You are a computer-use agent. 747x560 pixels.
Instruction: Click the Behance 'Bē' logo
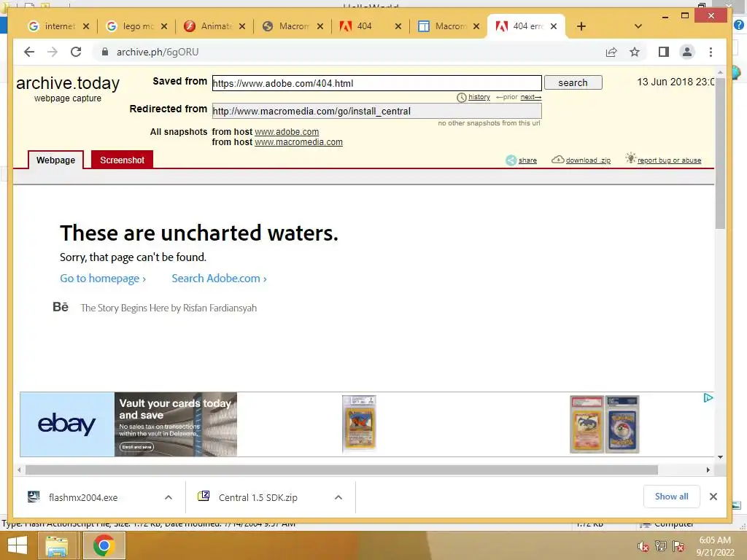(61, 307)
